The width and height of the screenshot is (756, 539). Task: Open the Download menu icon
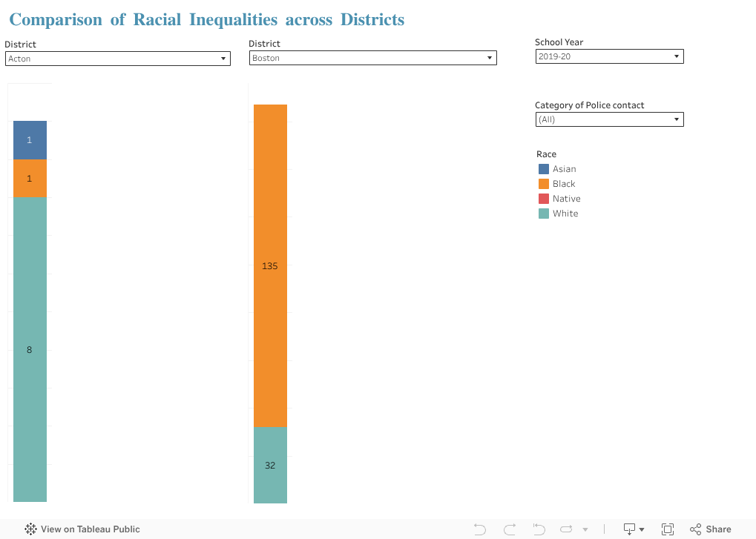point(633,529)
